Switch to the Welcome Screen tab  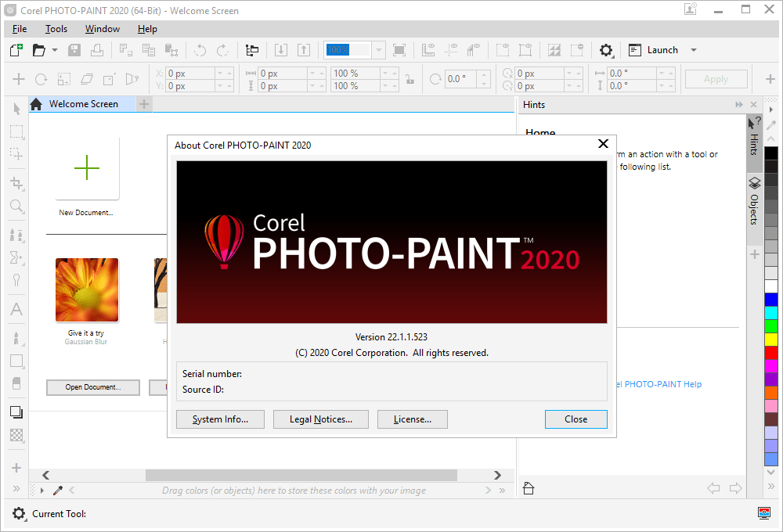82,104
